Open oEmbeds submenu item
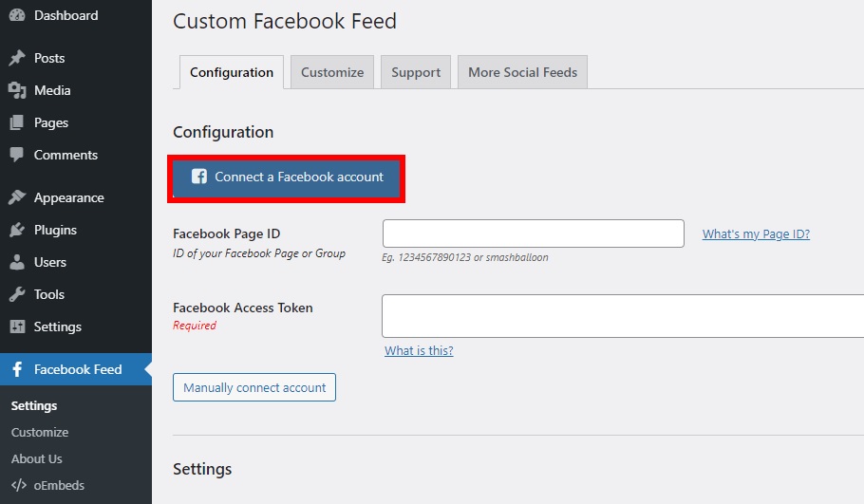 point(59,486)
